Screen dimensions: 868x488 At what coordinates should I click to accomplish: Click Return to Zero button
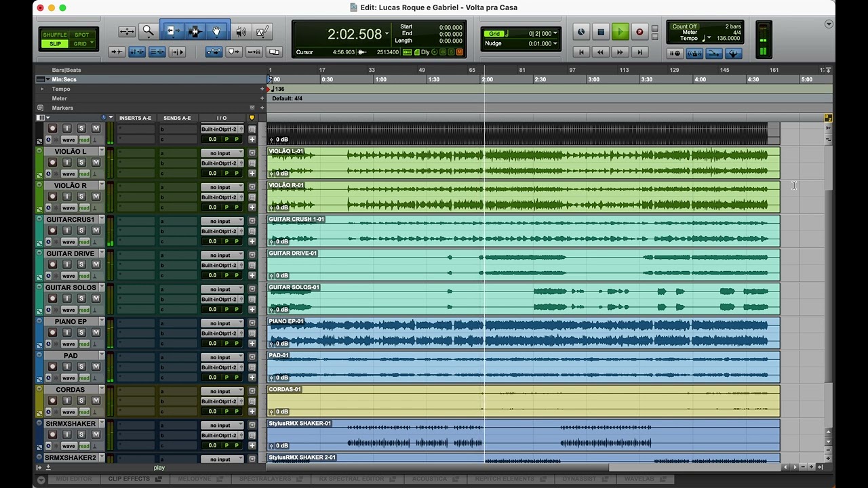click(581, 52)
